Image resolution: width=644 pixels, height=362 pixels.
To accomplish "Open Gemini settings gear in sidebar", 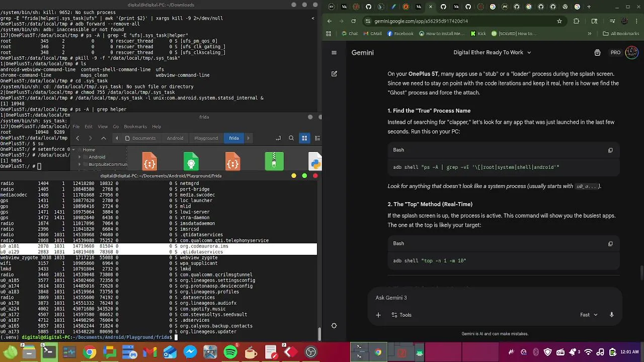I will coord(334,326).
